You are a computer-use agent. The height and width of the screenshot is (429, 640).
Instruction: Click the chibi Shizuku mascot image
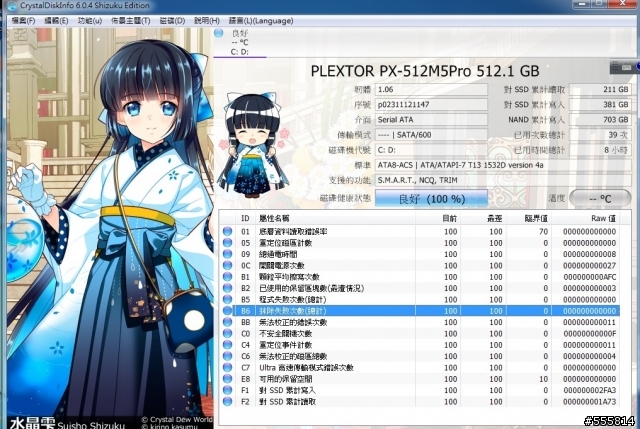253,145
